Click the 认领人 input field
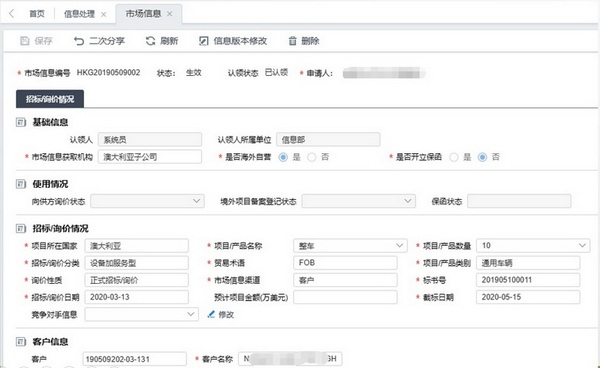Screen dimensions: 600x368 150,140
